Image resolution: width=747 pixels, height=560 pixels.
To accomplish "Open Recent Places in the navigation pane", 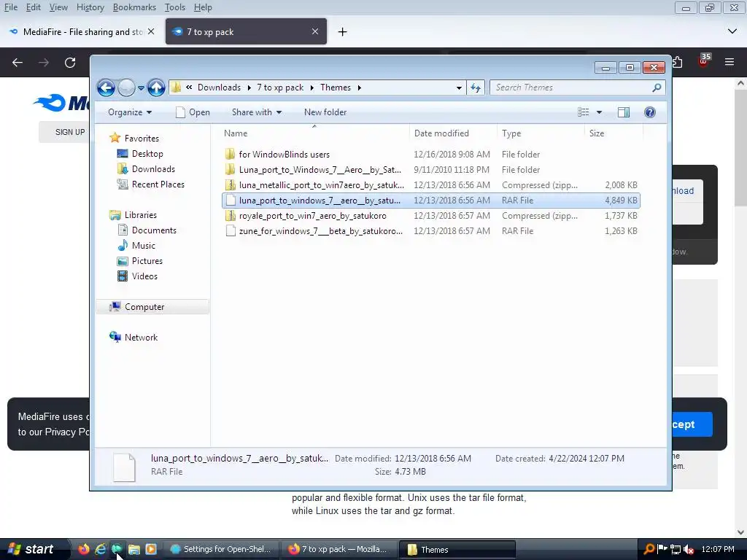I will [x=158, y=184].
